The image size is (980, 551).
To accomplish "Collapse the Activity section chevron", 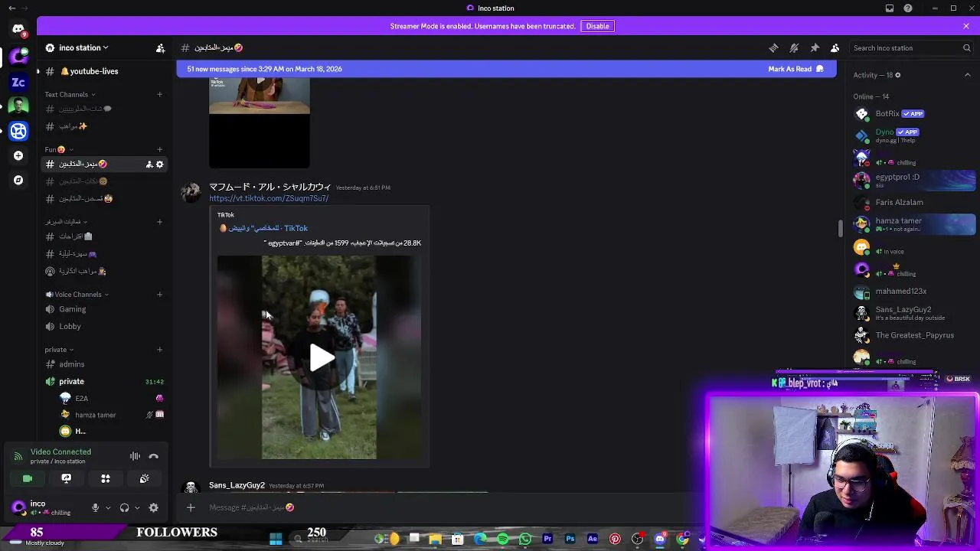I will coord(967,75).
